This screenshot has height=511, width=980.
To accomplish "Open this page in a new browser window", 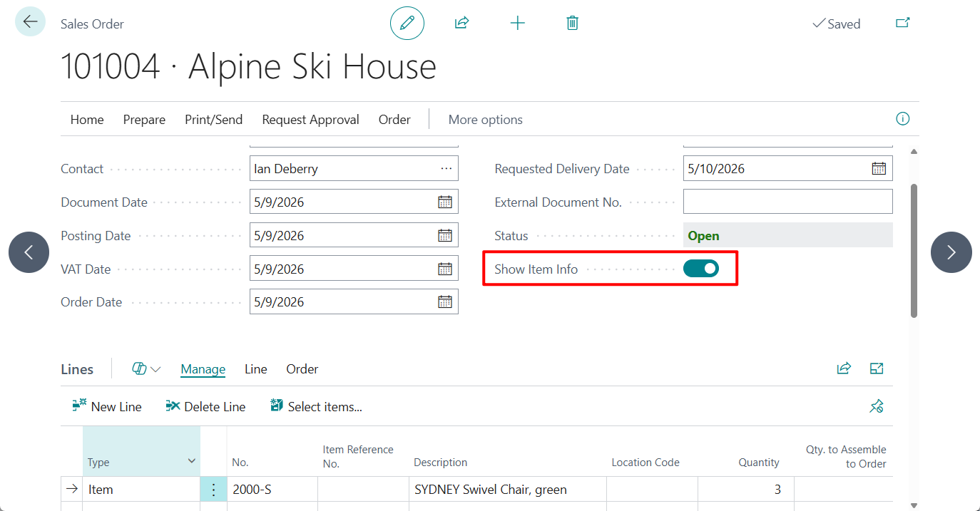I will [902, 23].
